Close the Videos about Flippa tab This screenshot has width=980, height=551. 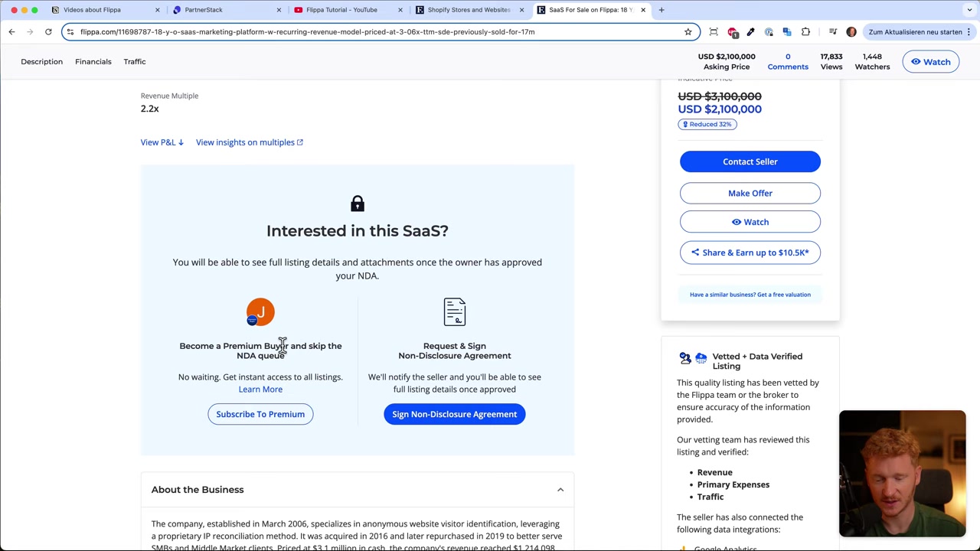pyautogui.click(x=158, y=10)
